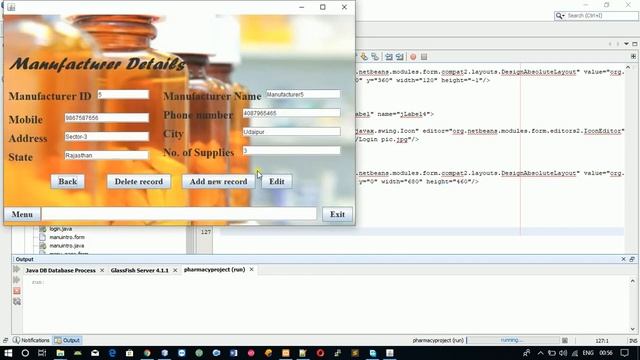Click the Exit button
This screenshot has width=640, height=360.
[x=338, y=214]
